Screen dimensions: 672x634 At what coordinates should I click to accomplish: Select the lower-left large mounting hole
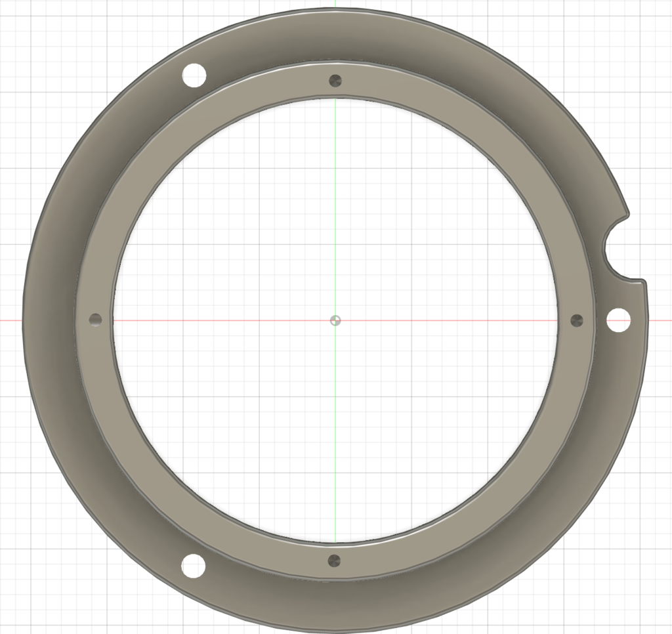(x=193, y=565)
